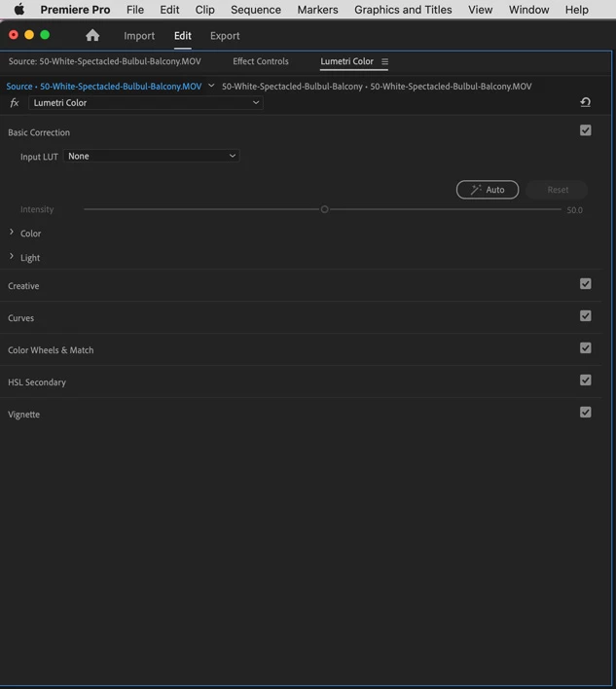The height and width of the screenshot is (689, 616).
Task: Open the Window menu
Action: (x=528, y=9)
